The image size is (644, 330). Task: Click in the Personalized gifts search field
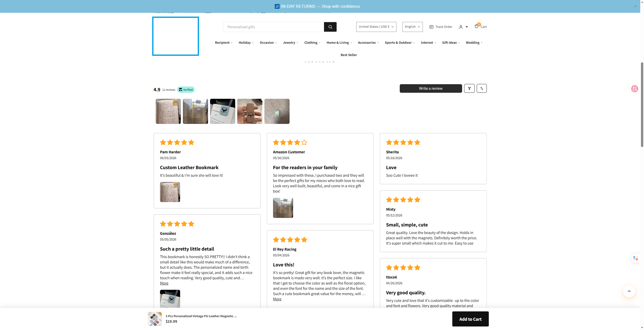click(x=273, y=27)
